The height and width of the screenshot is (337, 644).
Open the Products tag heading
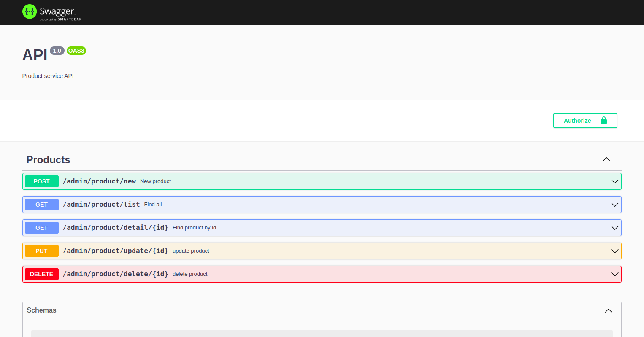(x=49, y=160)
